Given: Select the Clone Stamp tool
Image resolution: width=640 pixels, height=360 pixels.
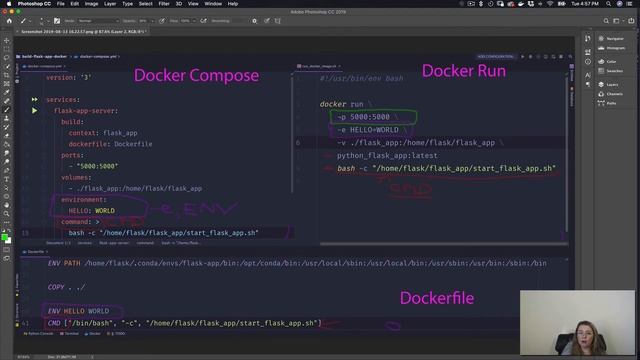Looking at the screenshot, I should (x=7, y=118).
